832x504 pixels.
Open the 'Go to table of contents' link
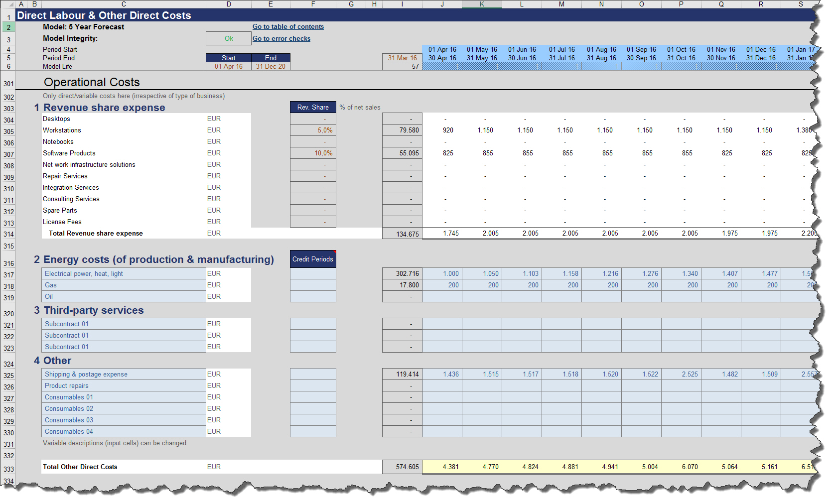click(x=288, y=27)
